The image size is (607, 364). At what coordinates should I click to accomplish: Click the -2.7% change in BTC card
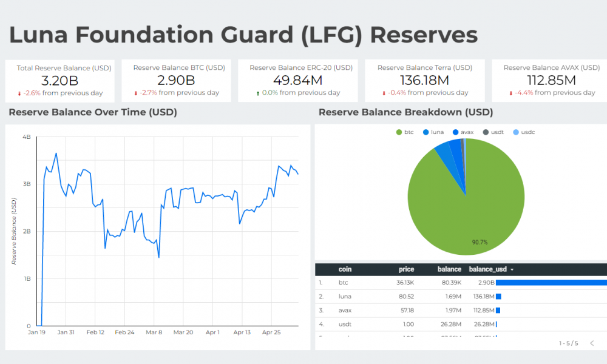148,93
